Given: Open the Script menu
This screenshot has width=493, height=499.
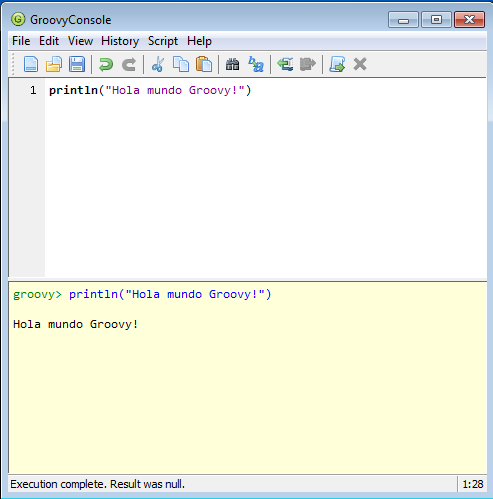Looking at the screenshot, I should (x=163, y=41).
